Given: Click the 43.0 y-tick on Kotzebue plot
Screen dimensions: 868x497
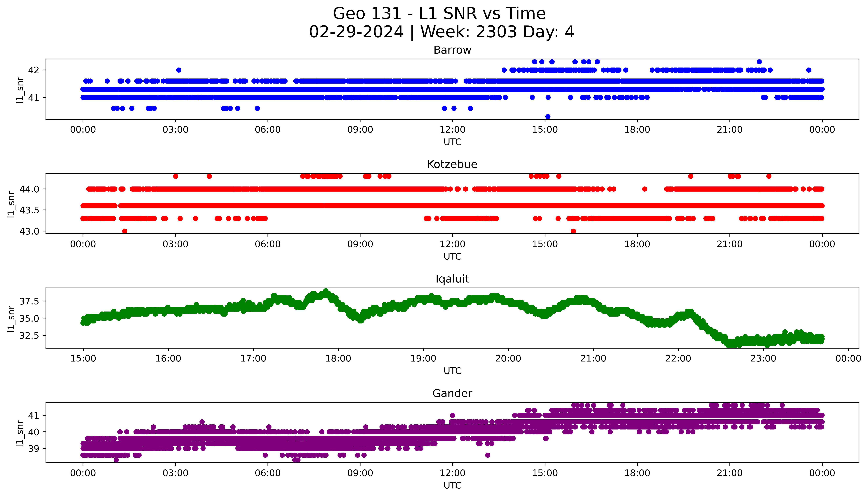Looking at the screenshot, I should 29,231.
